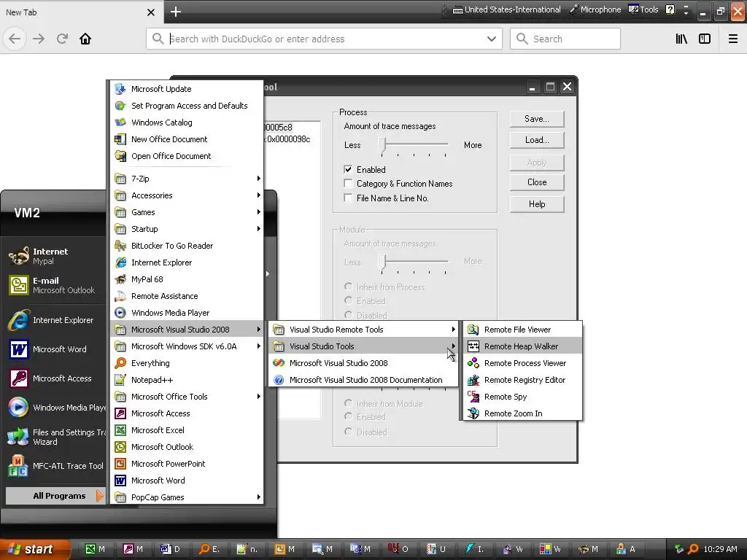Expand the Accessories submenu
This screenshot has height=560, width=747.
[x=187, y=195]
